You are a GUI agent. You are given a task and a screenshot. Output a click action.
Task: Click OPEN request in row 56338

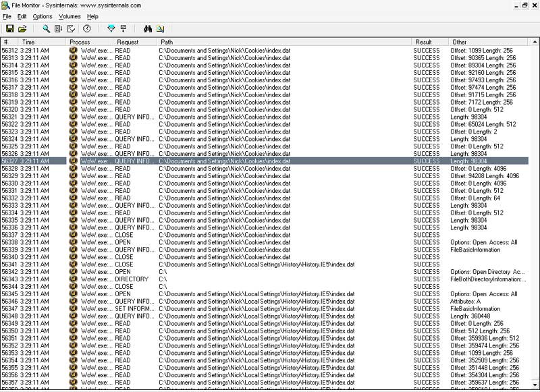(123, 242)
